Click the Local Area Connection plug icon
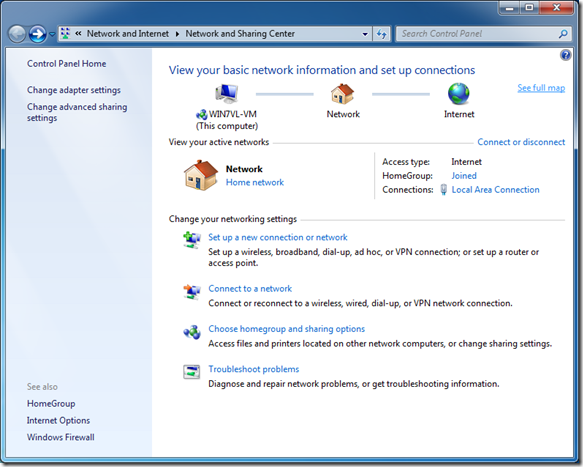 click(443, 189)
